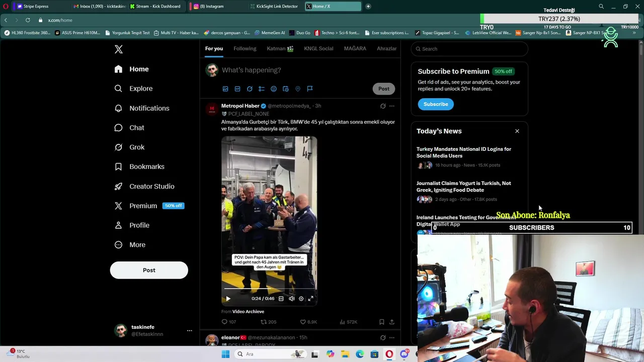Open account menu dots next to taskinefe
This screenshot has height=362, width=644.
coord(189,330)
